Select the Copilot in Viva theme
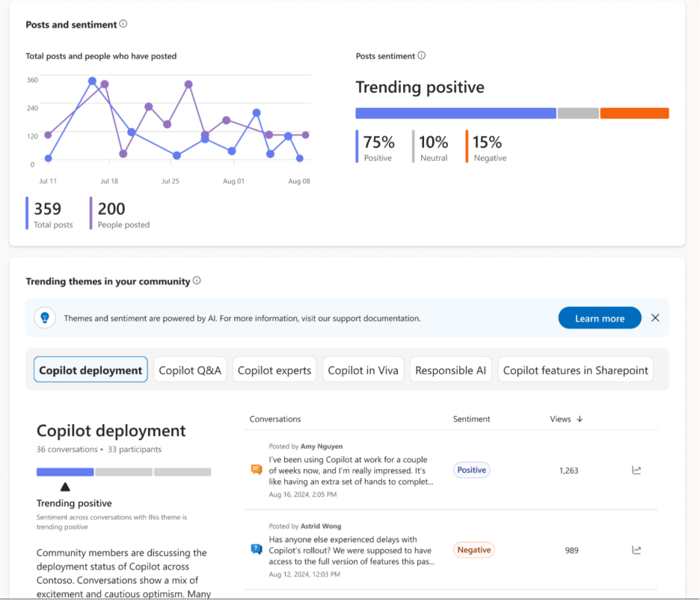The height and width of the screenshot is (600, 700). (x=363, y=370)
